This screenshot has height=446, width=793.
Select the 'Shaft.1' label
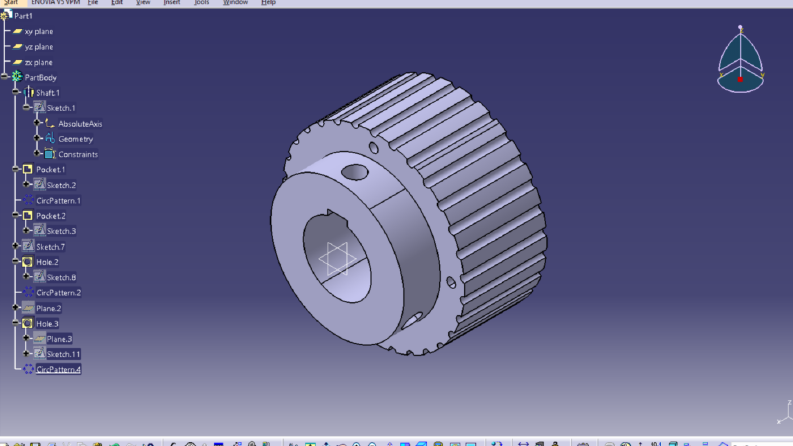click(x=48, y=93)
